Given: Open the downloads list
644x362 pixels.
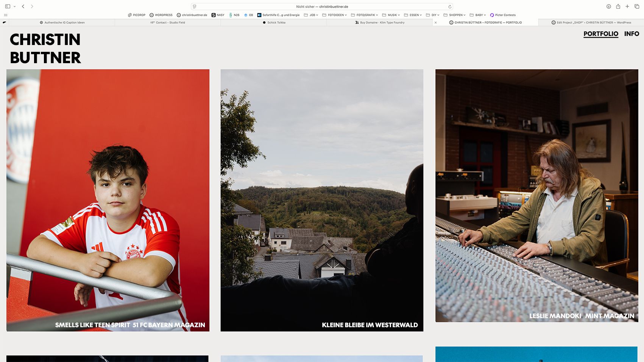Looking at the screenshot, I should coord(608,6).
